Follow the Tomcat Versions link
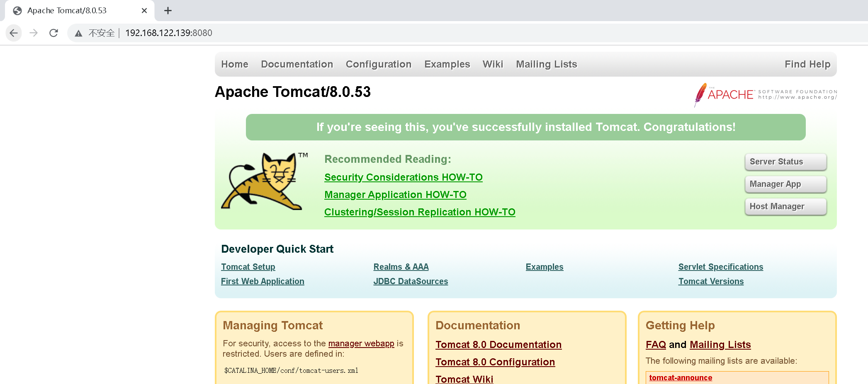This screenshot has width=868, height=384. [x=711, y=281]
